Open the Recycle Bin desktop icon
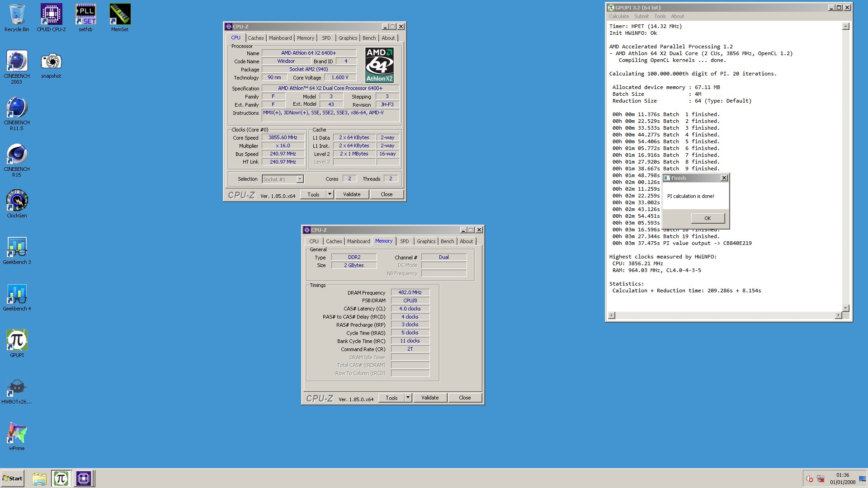Viewport: 868px width, 488px height. 17,18
